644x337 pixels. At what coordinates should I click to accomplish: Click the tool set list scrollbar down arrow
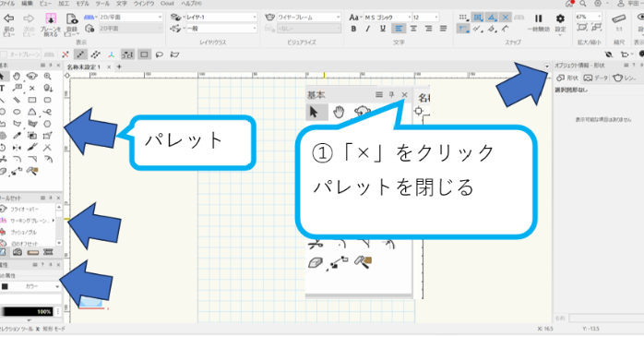point(59,243)
